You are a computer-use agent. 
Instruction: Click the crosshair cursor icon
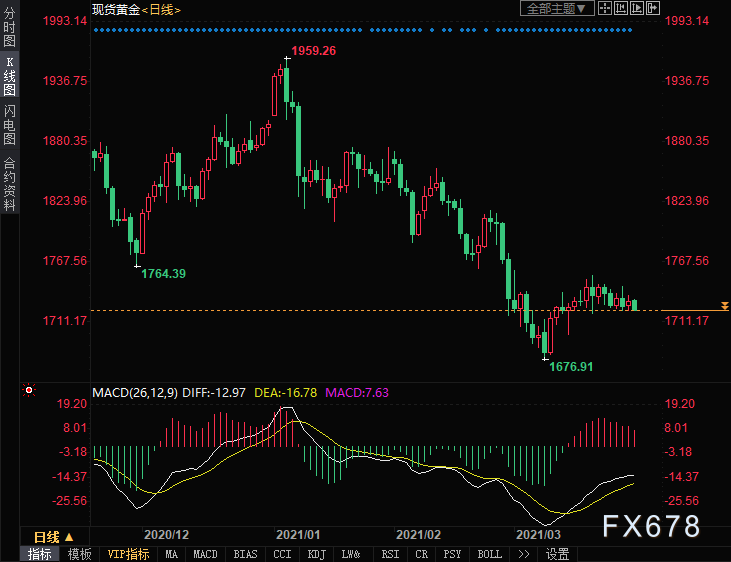[605, 8]
